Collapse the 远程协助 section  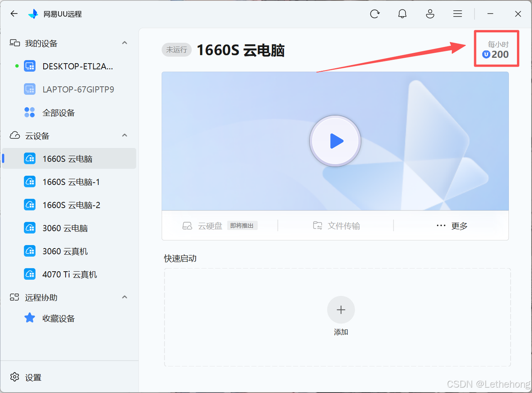125,297
